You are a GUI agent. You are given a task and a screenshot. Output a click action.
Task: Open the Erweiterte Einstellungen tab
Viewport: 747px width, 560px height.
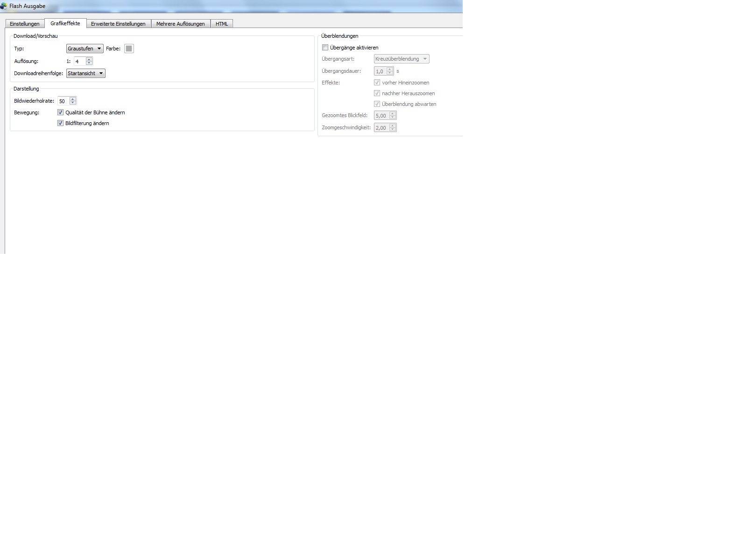(118, 24)
